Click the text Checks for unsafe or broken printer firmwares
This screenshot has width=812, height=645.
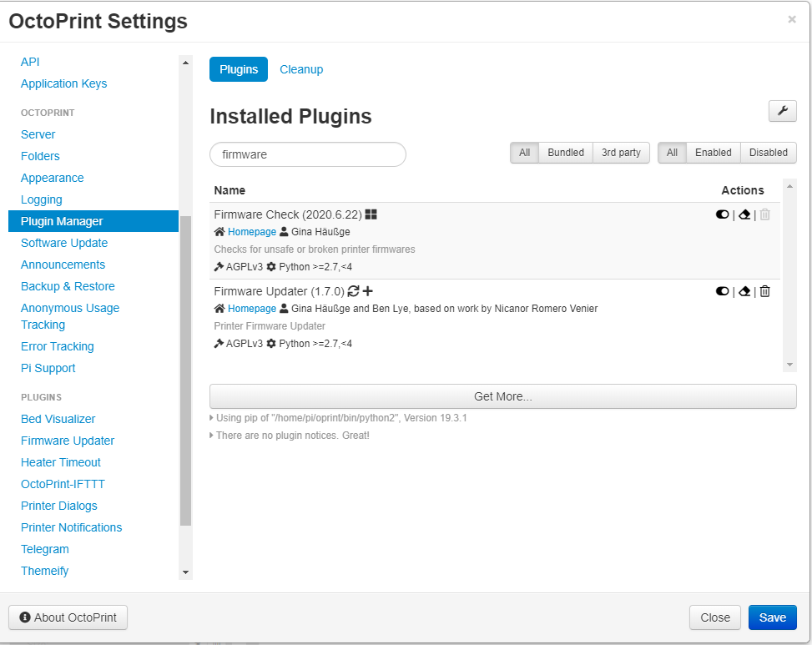point(315,249)
